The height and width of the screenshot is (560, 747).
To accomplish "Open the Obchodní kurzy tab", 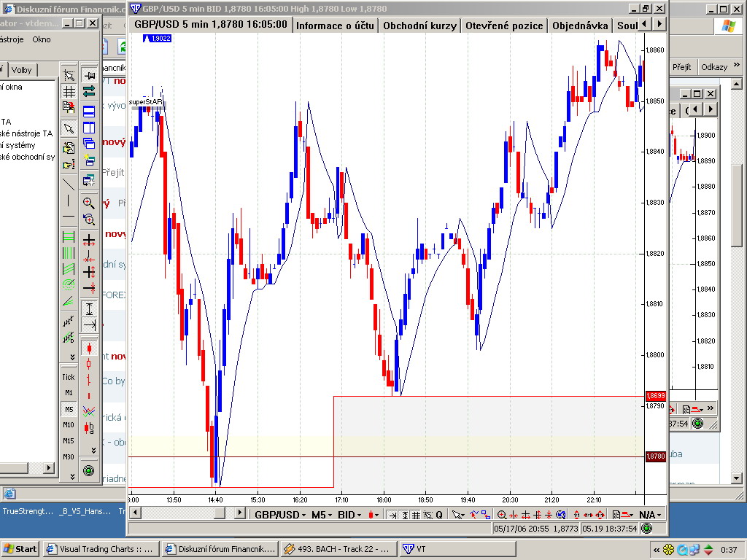I will [419, 26].
